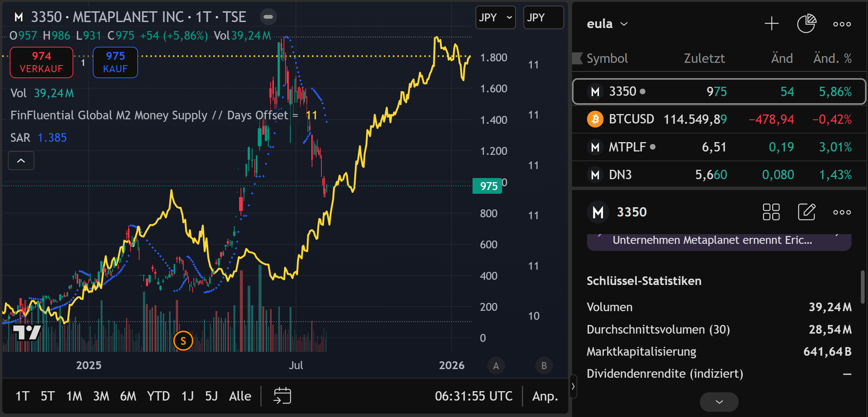Screen dimensions: 868x417
Task: Click the FinFluential Global M2 Money Supply legend
Action: pyautogui.click(x=164, y=115)
